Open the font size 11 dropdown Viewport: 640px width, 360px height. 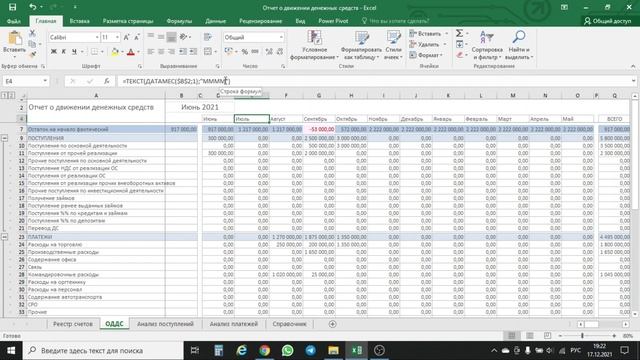pos(117,37)
